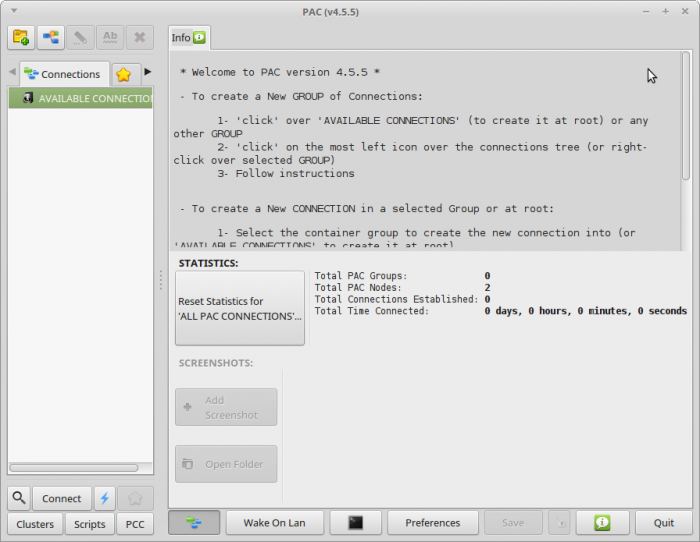Click the Wake On Lan button
Viewport: 700px width, 542px height.
[x=275, y=523]
